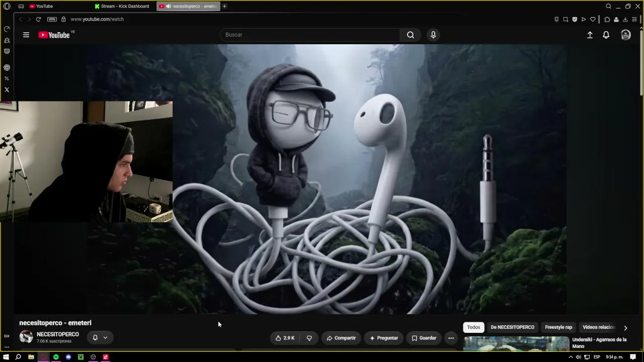
Task: Switch to the YouTube tab
Action: click(x=58, y=6)
